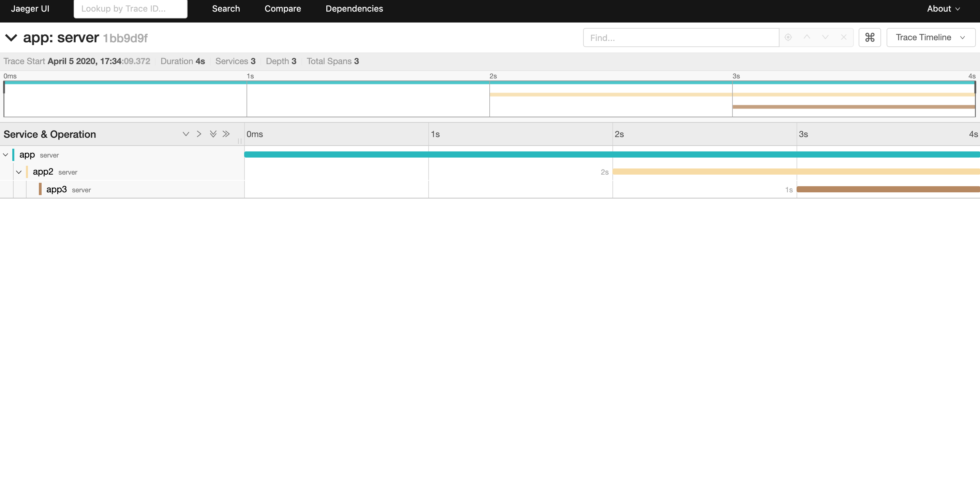Select the Compare tab
The image size is (980, 502).
(282, 9)
